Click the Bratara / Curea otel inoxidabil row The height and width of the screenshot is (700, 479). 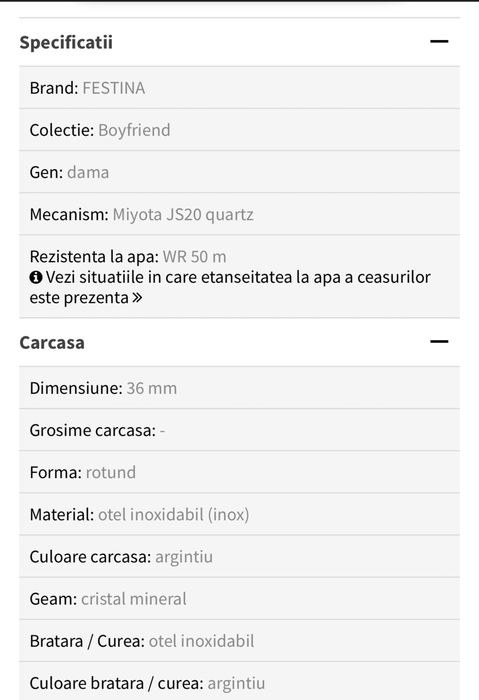coord(239,641)
